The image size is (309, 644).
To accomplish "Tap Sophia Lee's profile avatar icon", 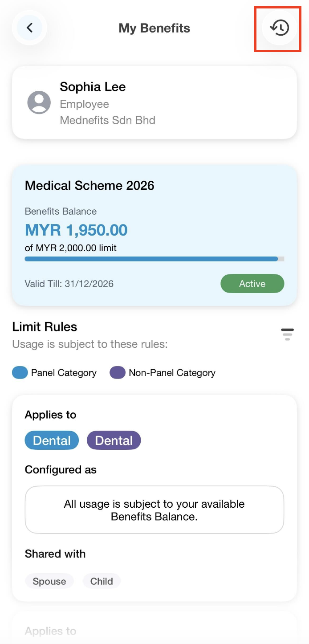I will 39,103.
